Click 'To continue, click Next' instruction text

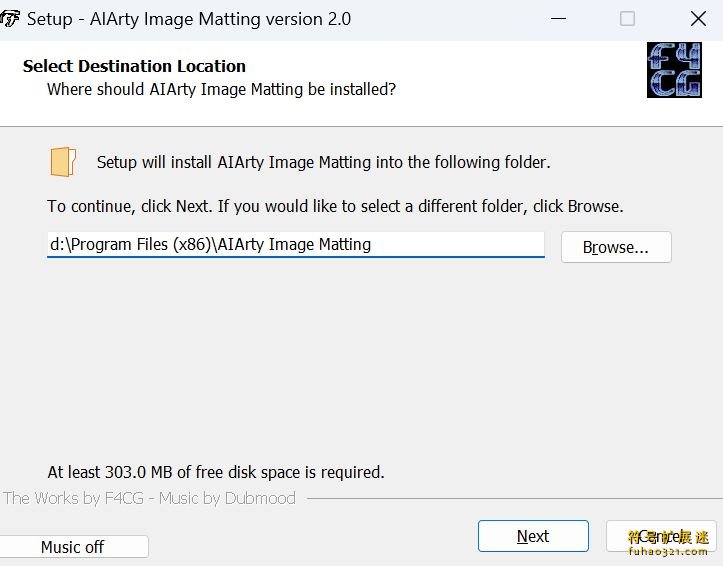point(335,206)
